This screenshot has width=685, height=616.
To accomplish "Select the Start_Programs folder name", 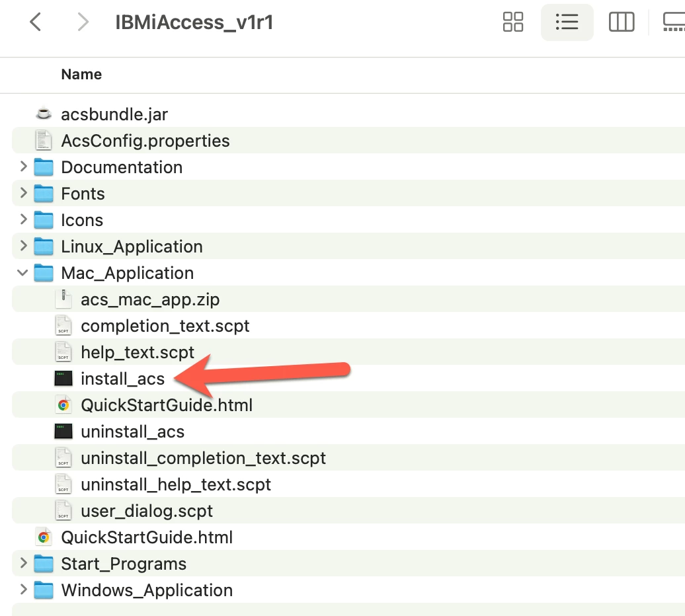I will pyautogui.click(x=124, y=564).
